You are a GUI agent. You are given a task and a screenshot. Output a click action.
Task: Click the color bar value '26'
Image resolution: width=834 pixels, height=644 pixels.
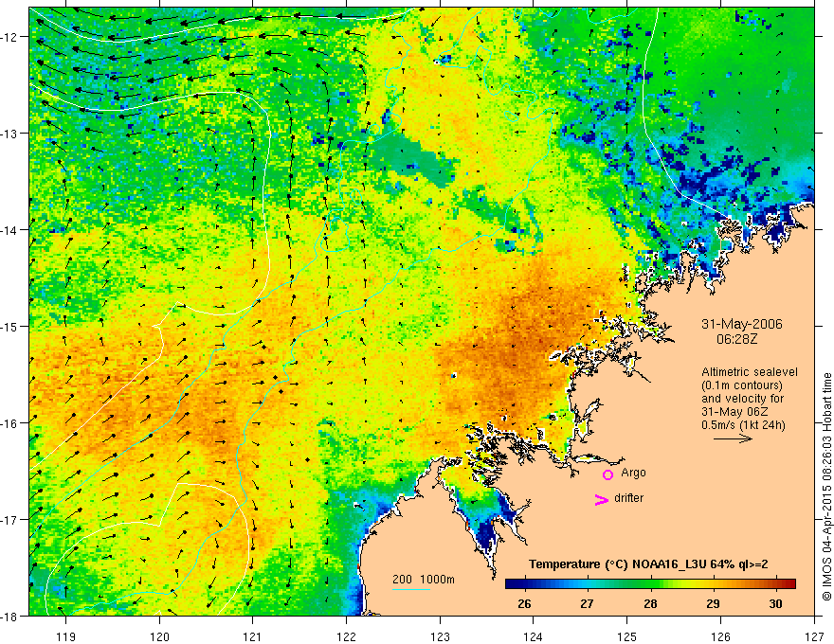pos(524,603)
